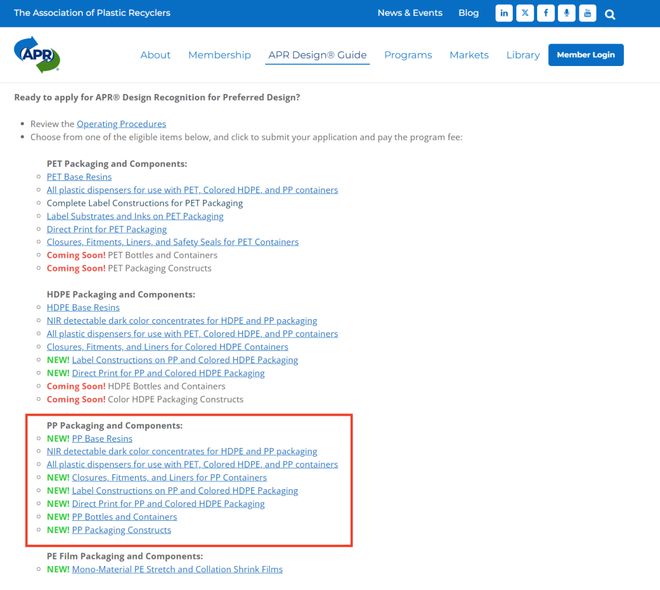Click The Association of Plastic Recyclers title
The height and width of the screenshot is (590, 660).
[92, 13]
